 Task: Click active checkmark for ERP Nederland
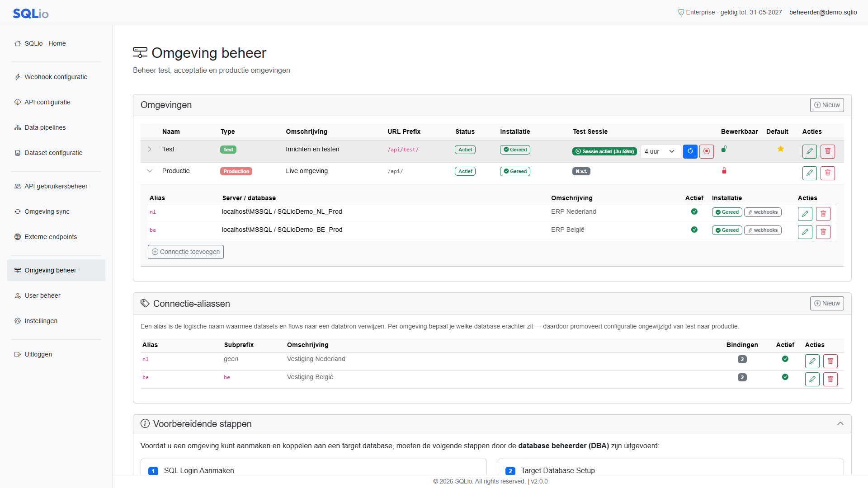coord(694,211)
